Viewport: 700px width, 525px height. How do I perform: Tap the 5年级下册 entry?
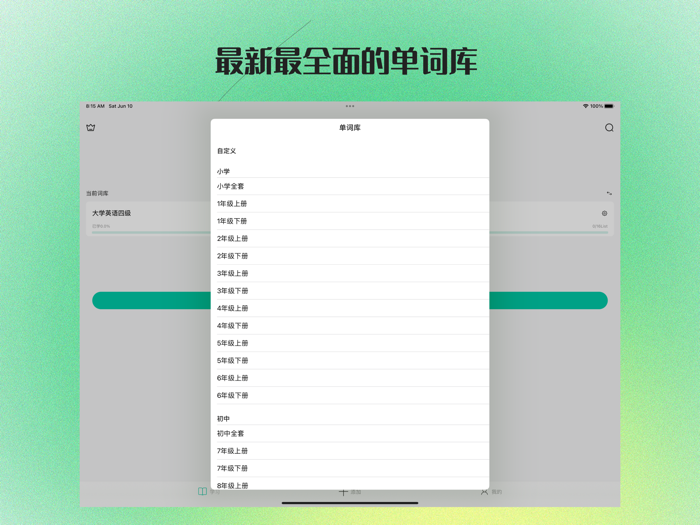[350, 360]
